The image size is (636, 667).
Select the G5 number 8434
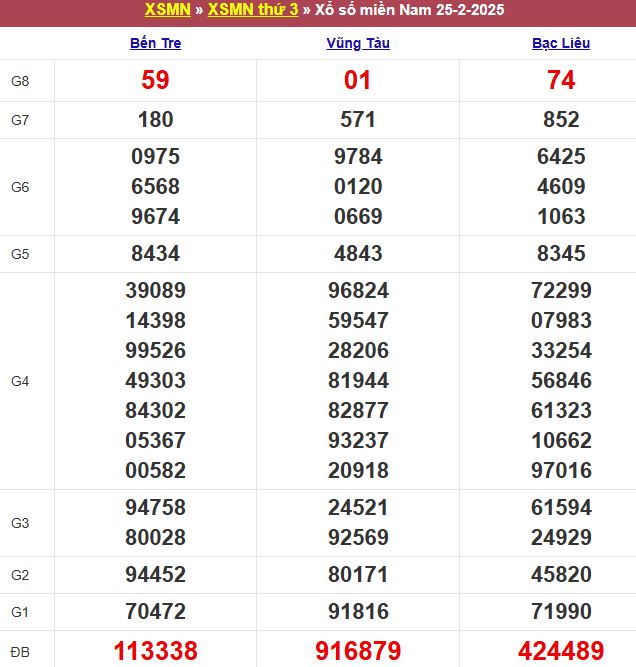coord(155,254)
